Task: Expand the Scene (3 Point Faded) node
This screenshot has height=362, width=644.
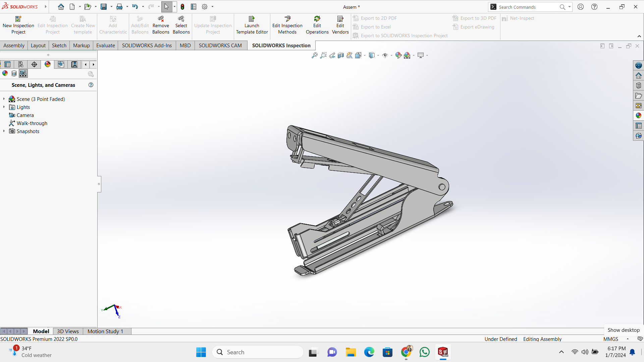Action: point(4,99)
